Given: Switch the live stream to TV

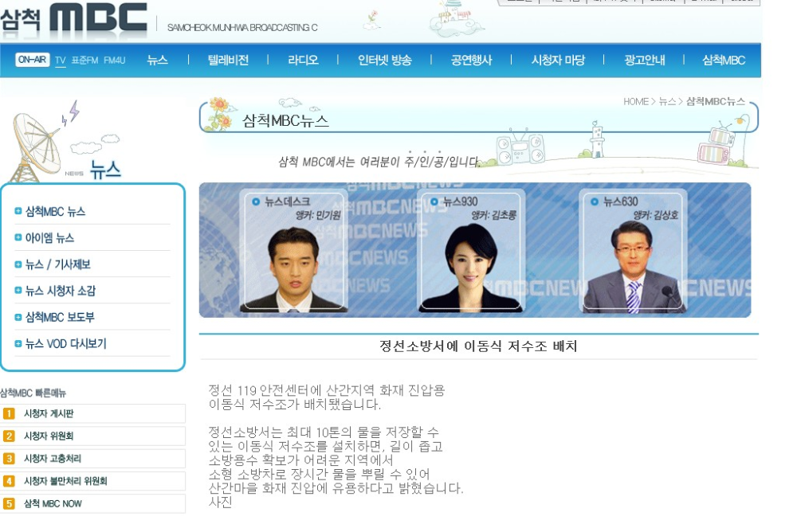Looking at the screenshot, I should [60, 60].
